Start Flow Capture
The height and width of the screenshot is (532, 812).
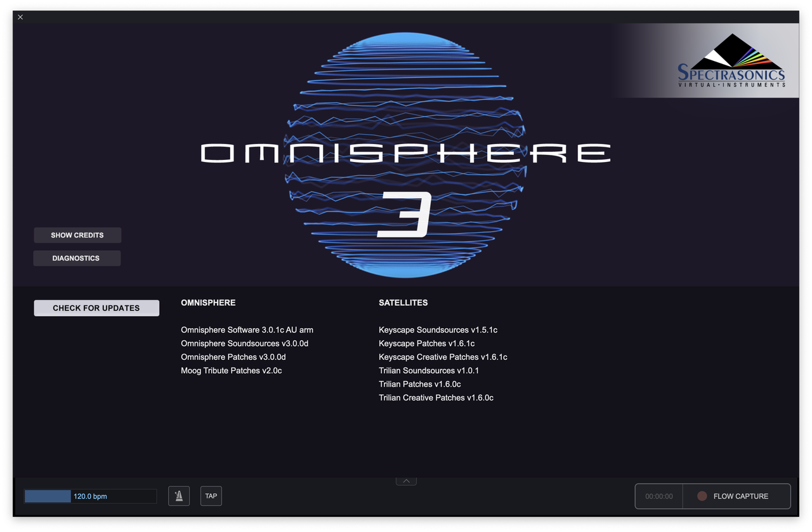[737, 496]
